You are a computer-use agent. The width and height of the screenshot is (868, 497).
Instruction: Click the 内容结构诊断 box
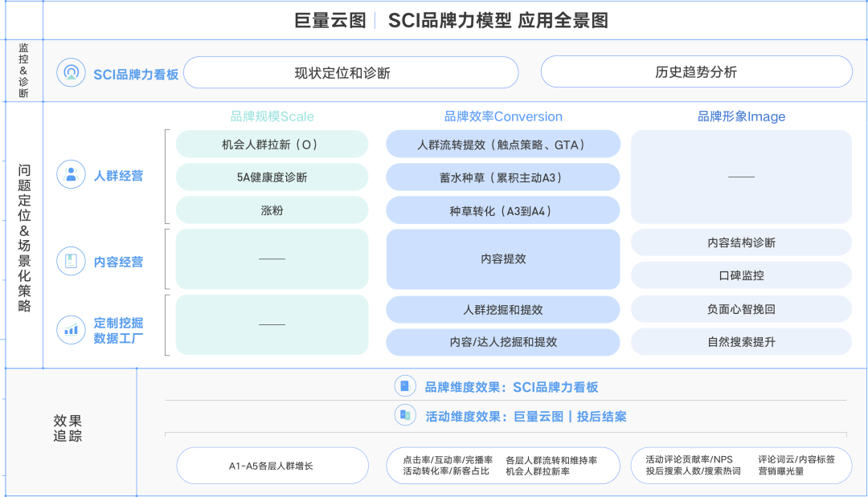coord(741,242)
